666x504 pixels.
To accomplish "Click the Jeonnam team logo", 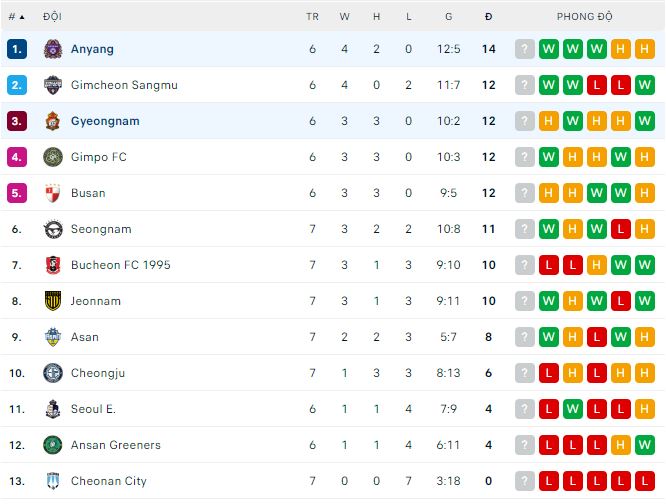I will (53, 301).
